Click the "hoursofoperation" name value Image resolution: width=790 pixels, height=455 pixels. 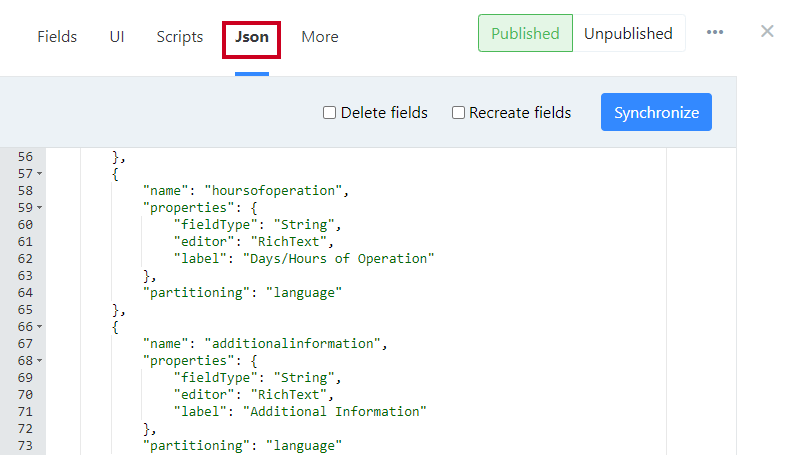click(x=273, y=190)
